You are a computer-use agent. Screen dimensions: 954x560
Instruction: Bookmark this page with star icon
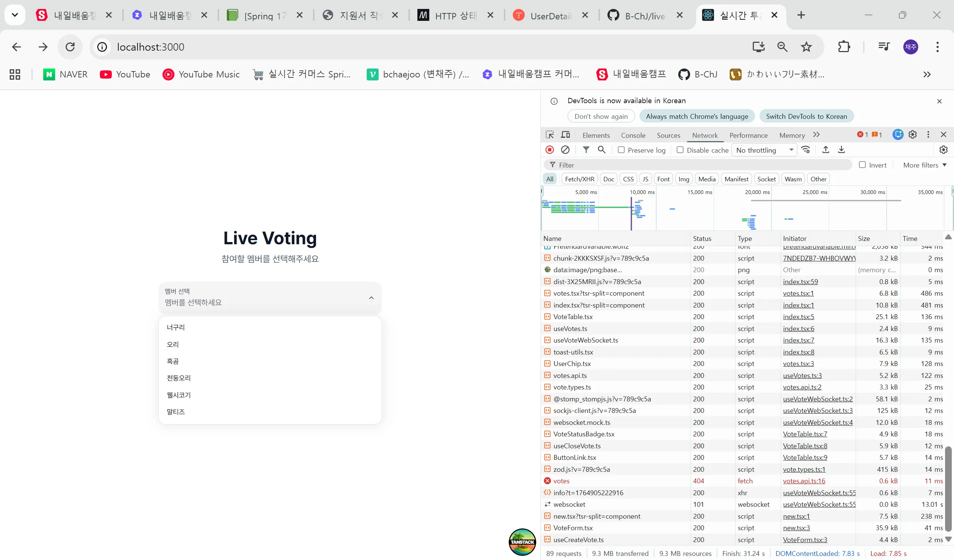[806, 47]
